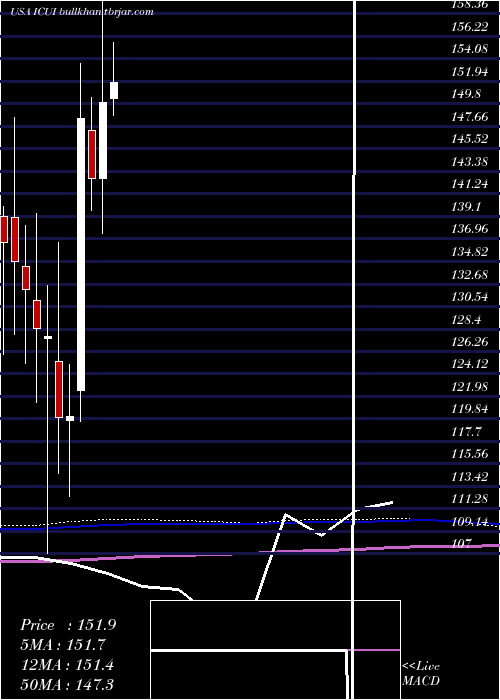Click the 126.26 price axis label
This screenshot has height=700, width=500.
pyautogui.click(x=470, y=342)
